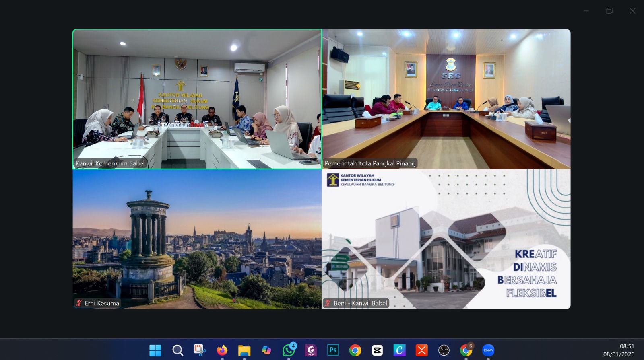Open the clock and date panel
This screenshot has width=644, height=360.
coord(619,350)
